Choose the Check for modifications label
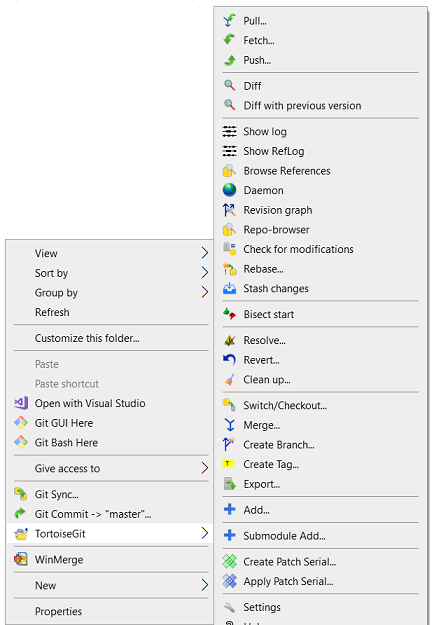This screenshot has height=625, width=441. [x=298, y=249]
